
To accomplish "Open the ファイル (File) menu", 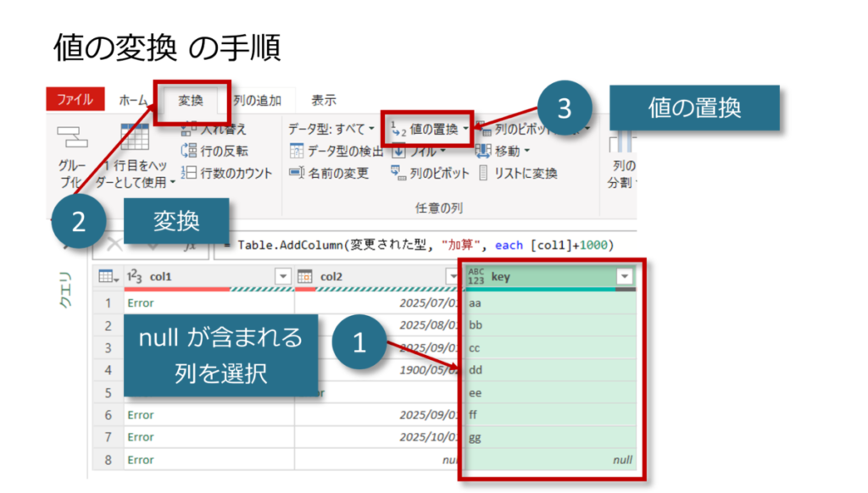I will click(75, 100).
